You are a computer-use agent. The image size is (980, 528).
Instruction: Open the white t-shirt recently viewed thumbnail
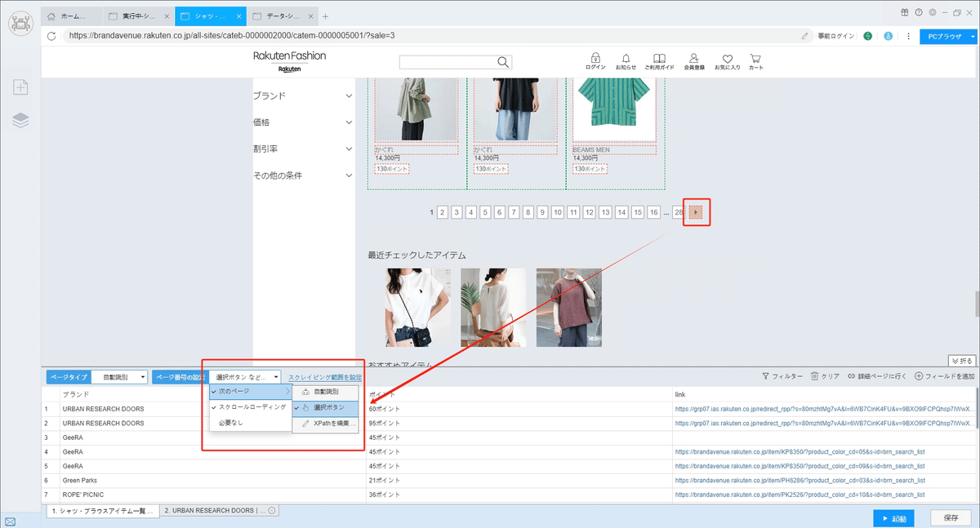point(417,308)
